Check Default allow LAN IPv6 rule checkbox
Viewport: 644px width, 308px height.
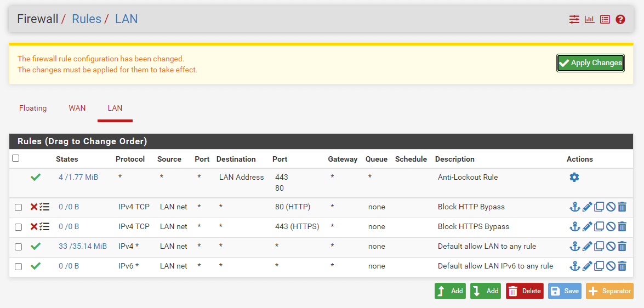coord(19,266)
